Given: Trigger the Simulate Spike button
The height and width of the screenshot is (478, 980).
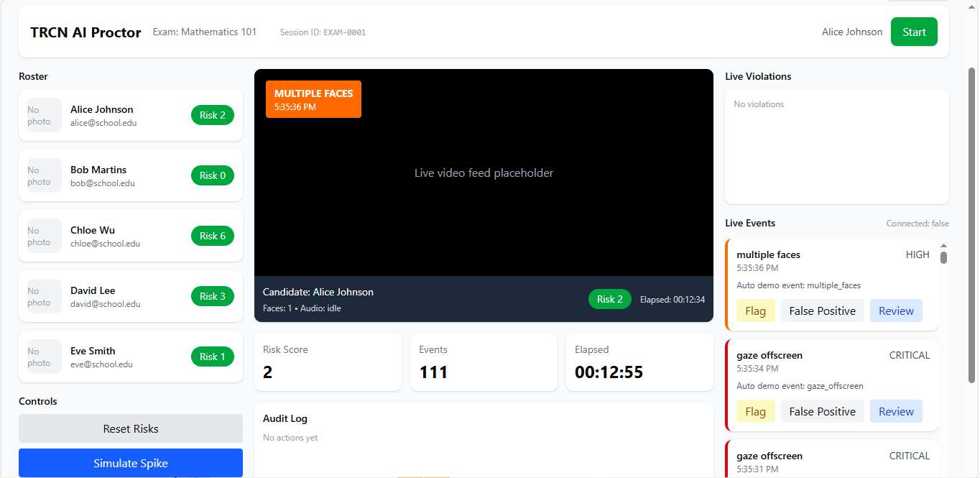Looking at the screenshot, I should tap(131, 463).
